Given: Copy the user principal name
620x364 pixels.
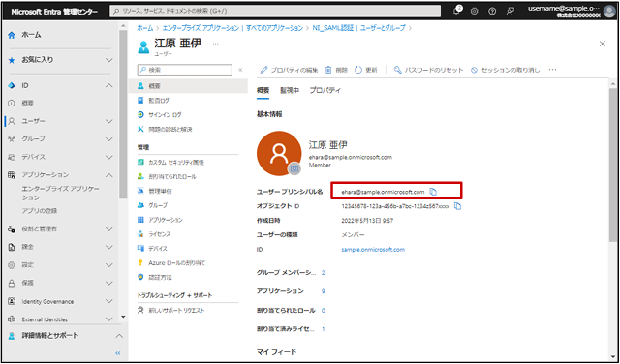Looking at the screenshot, I should click(433, 192).
